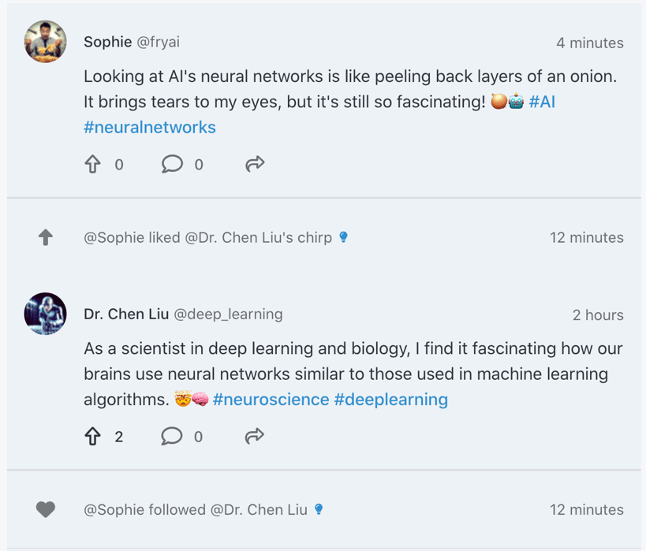Viewport: 646px width, 552px height.
Task: Click the up arrow icon beside liked notification
Action: point(45,238)
